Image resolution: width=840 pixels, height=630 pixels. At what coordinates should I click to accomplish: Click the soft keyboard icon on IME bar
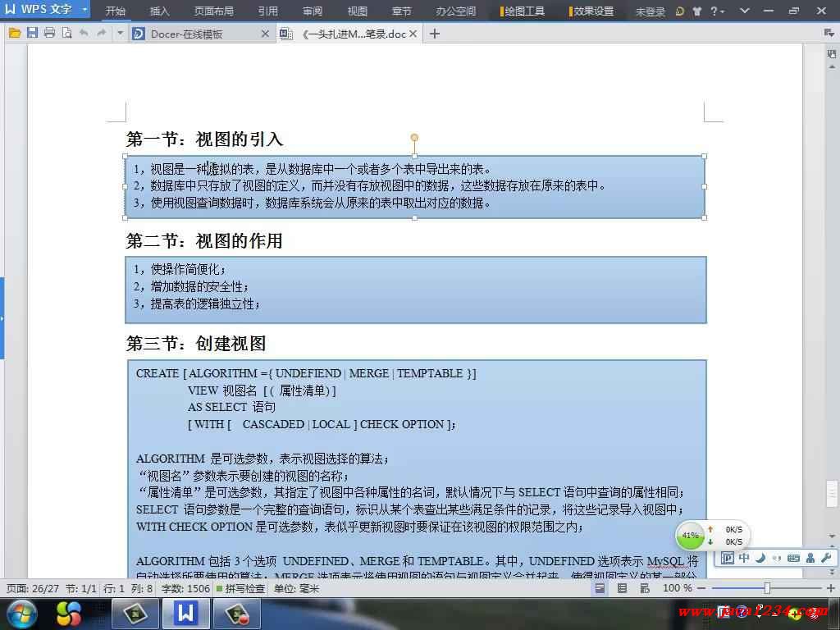tap(793, 559)
